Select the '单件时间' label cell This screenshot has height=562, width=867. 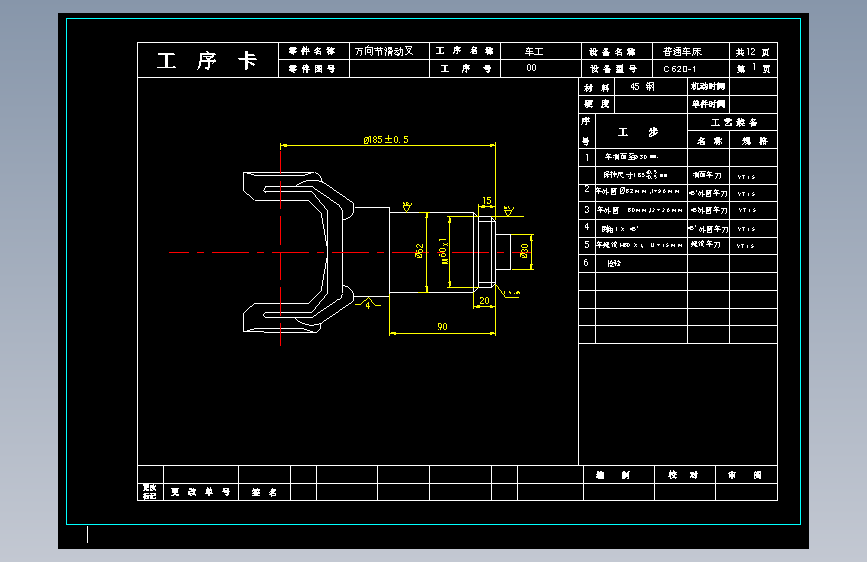(708, 104)
